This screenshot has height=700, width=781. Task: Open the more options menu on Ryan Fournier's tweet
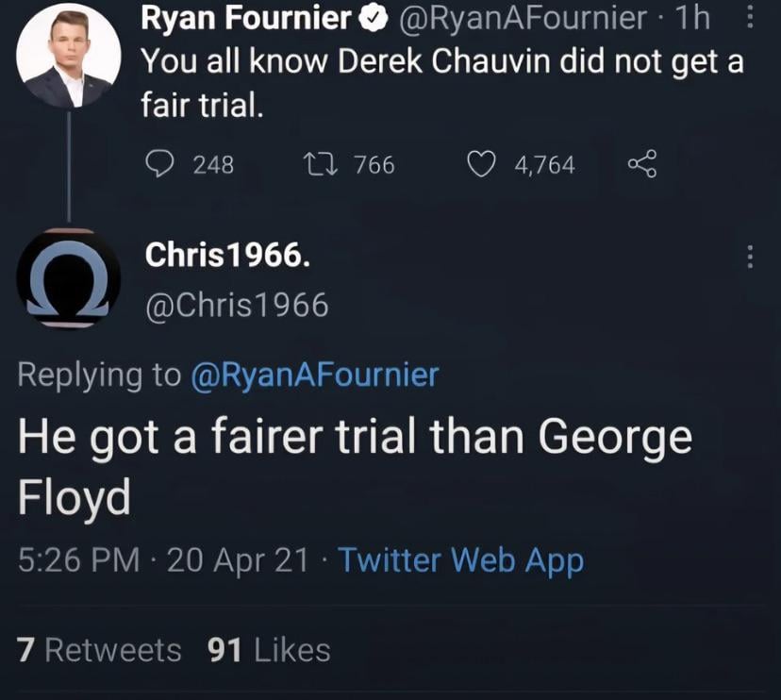coord(750,17)
